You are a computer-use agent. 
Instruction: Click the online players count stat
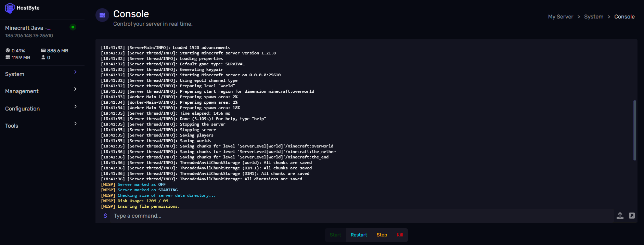(46, 57)
